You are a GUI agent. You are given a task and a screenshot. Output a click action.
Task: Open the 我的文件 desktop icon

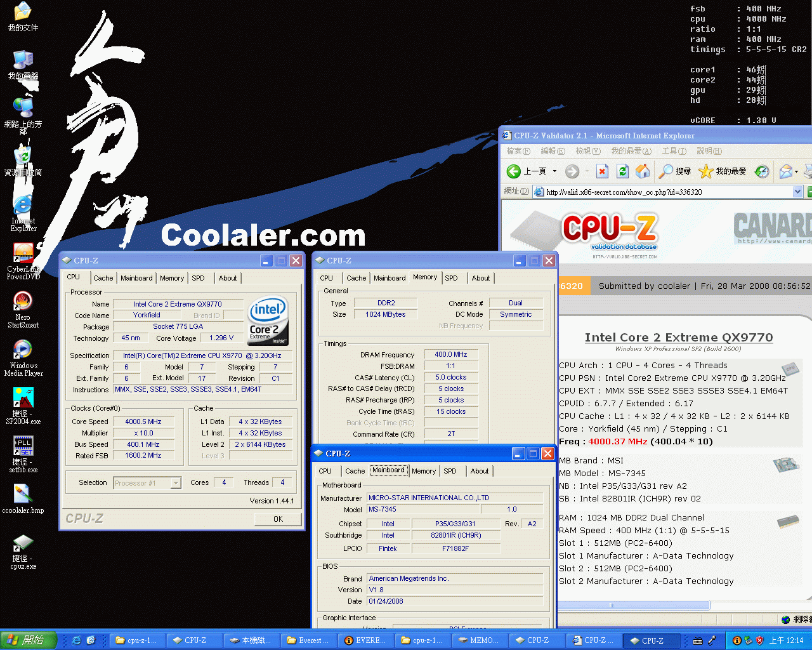click(x=23, y=17)
